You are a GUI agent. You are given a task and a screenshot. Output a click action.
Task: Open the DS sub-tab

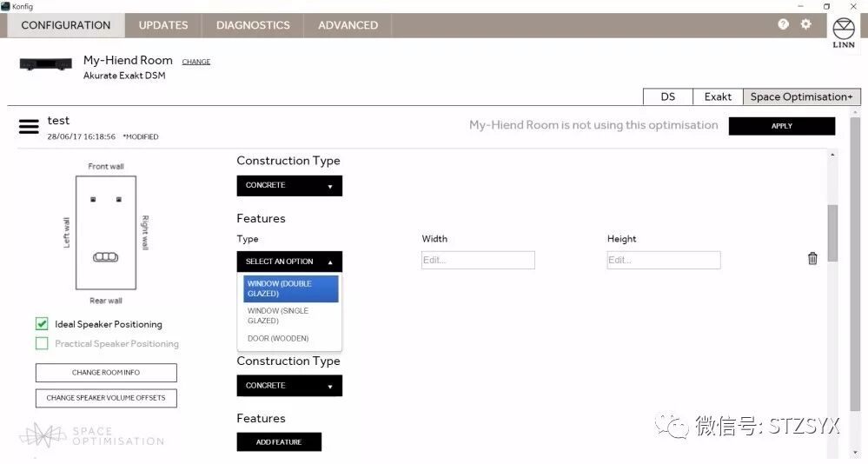(668, 97)
